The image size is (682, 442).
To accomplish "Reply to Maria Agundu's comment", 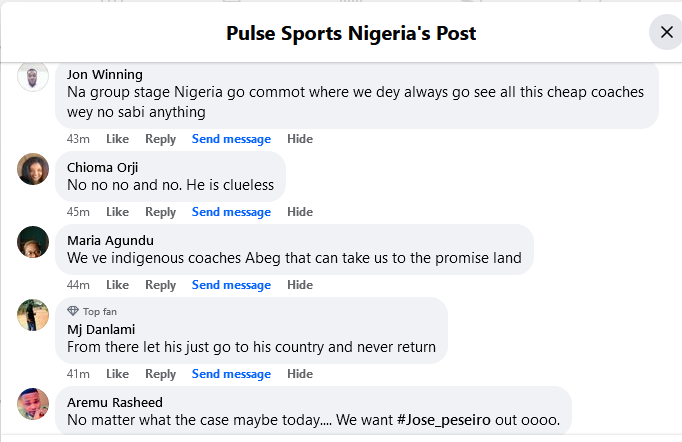I will pyautogui.click(x=160, y=285).
